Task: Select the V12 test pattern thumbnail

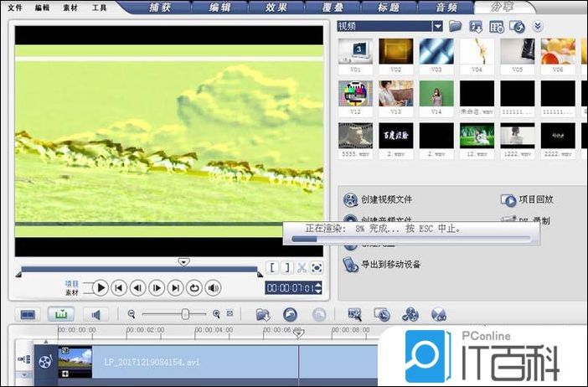Action: click(x=355, y=93)
